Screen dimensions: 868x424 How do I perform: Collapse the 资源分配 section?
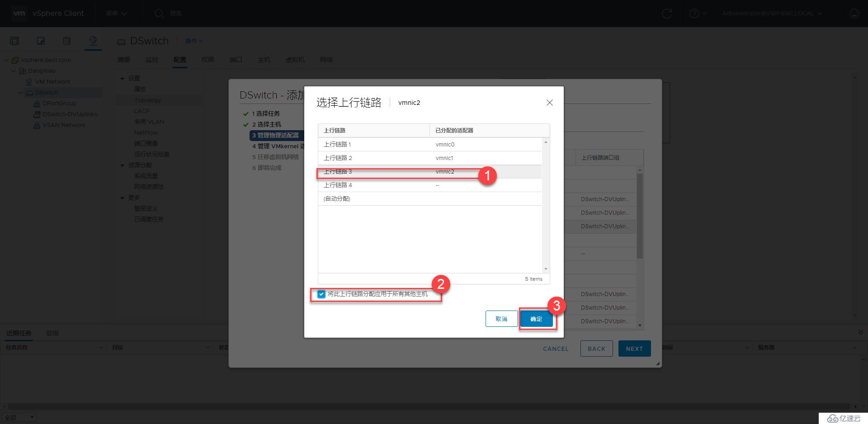(x=122, y=165)
